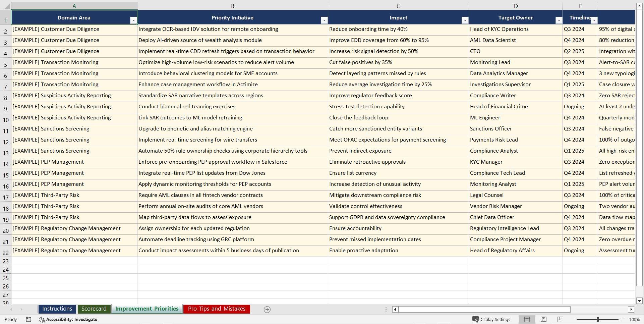Zoom out using the minus button
The height and width of the screenshot is (324, 644).
coord(573,319)
